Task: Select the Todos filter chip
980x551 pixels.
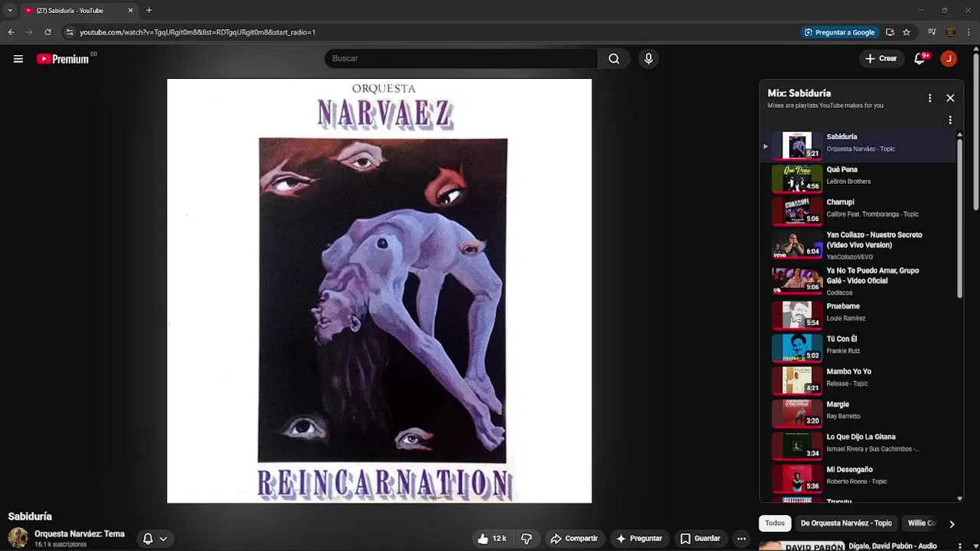Action: tap(775, 523)
